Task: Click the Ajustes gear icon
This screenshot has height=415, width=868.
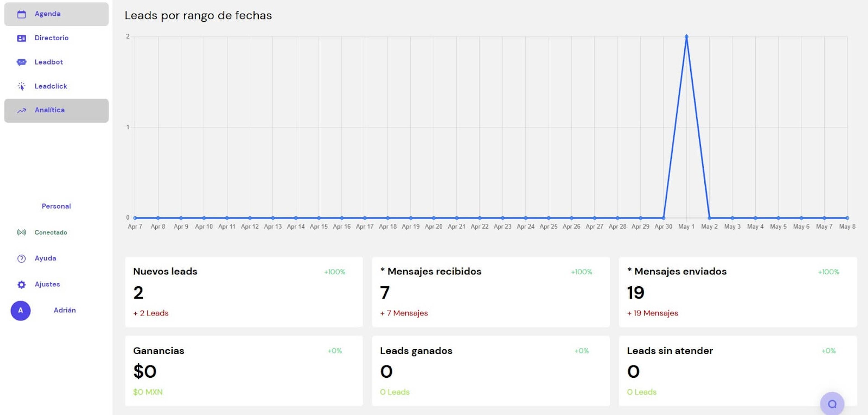Action: 21,284
